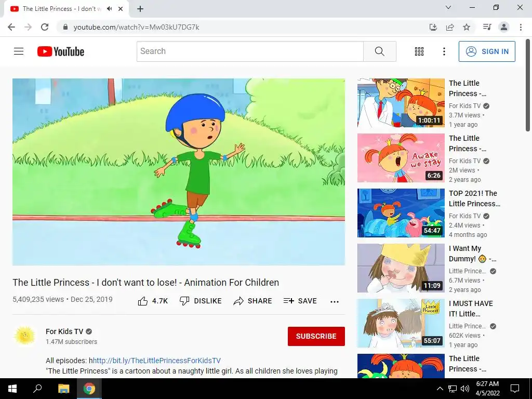
Task: Click the DISLIKE thumbs-down button
Action: 201,301
